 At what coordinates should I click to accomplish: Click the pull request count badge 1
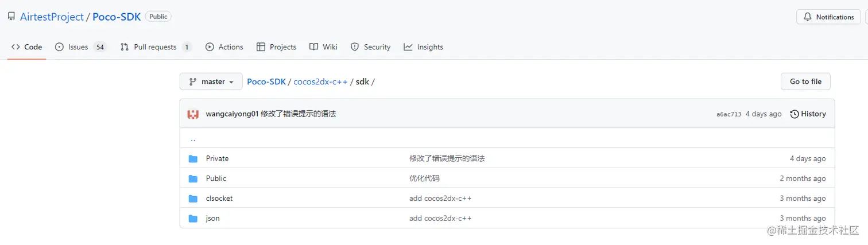(187, 47)
